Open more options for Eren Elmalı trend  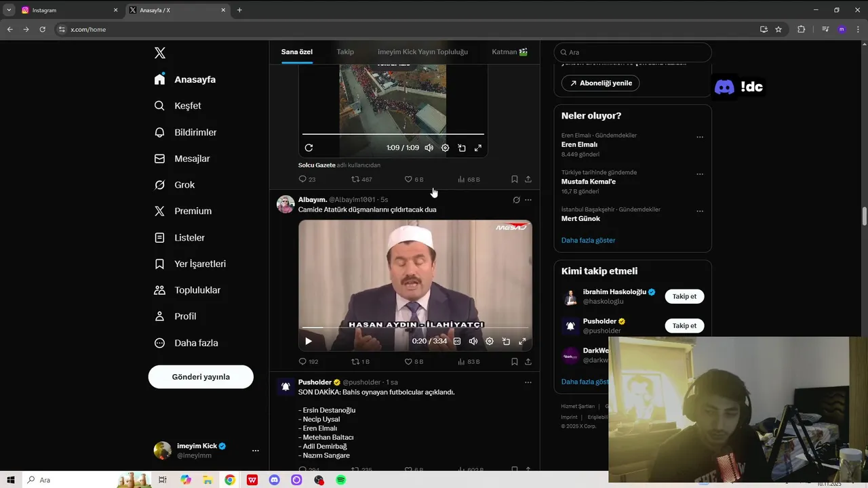pyautogui.click(x=700, y=137)
